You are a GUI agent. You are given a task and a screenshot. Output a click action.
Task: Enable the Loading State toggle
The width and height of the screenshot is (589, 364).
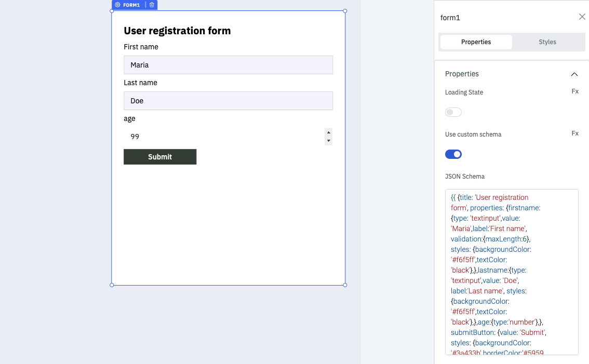point(453,112)
